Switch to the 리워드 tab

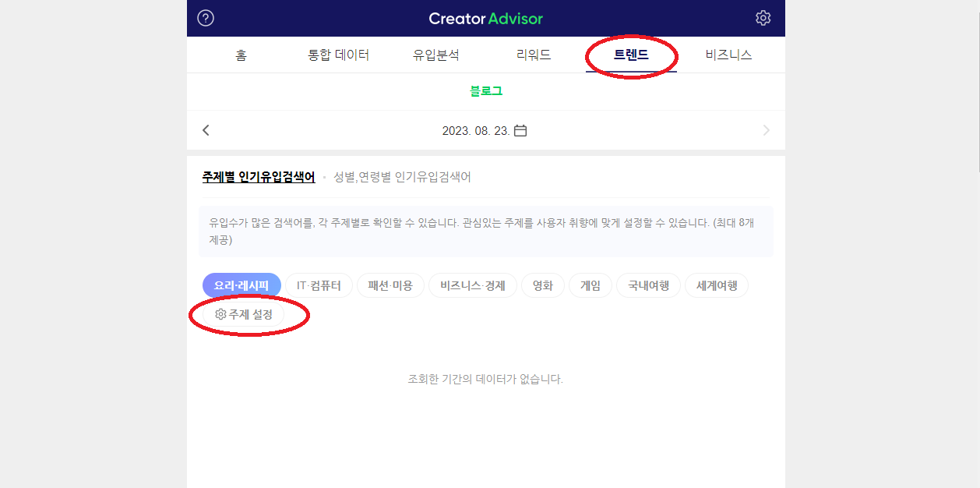click(534, 55)
